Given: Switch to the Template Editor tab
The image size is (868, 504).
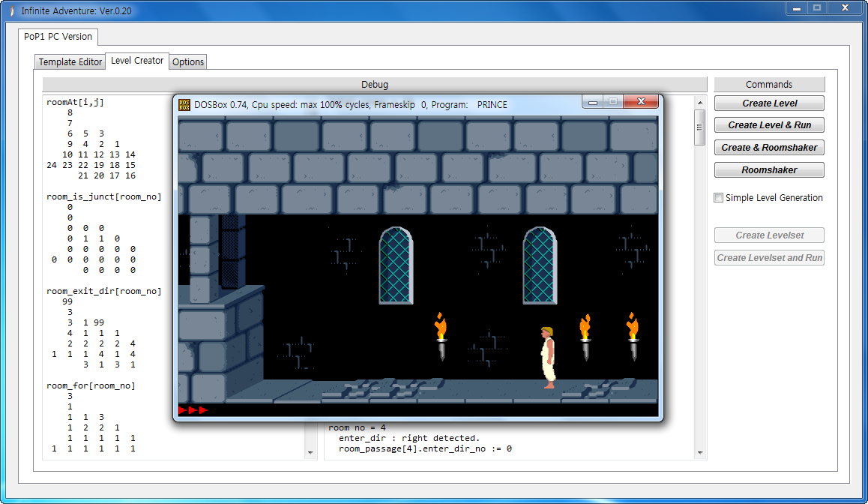Looking at the screenshot, I should (x=70, y=62).
